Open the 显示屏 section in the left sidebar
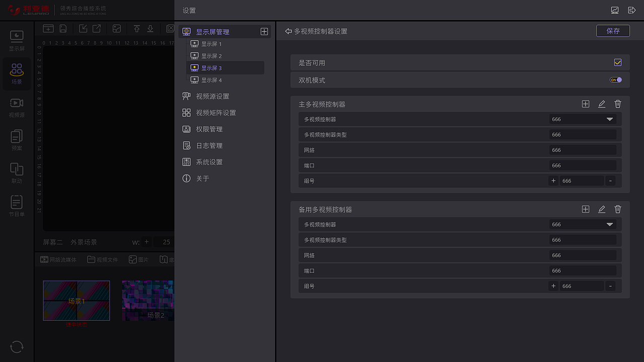644x362 pixels. (17, 41)
